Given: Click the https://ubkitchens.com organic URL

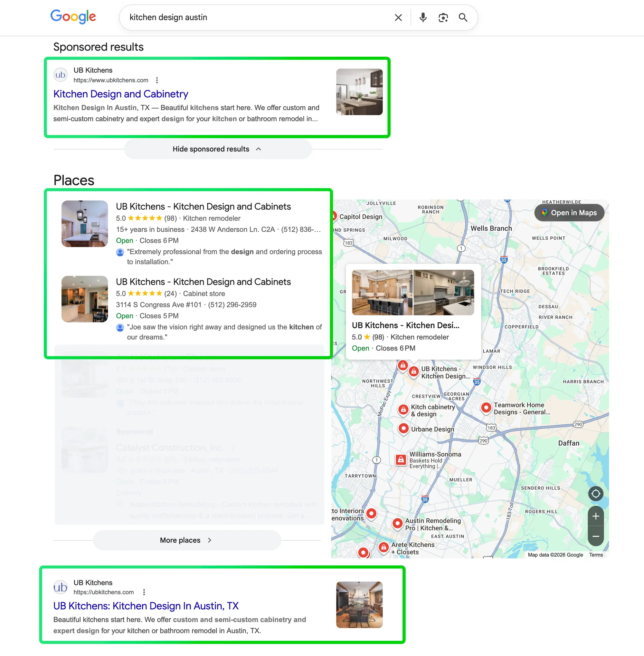Looking at the screenshot, I should 103,592.
